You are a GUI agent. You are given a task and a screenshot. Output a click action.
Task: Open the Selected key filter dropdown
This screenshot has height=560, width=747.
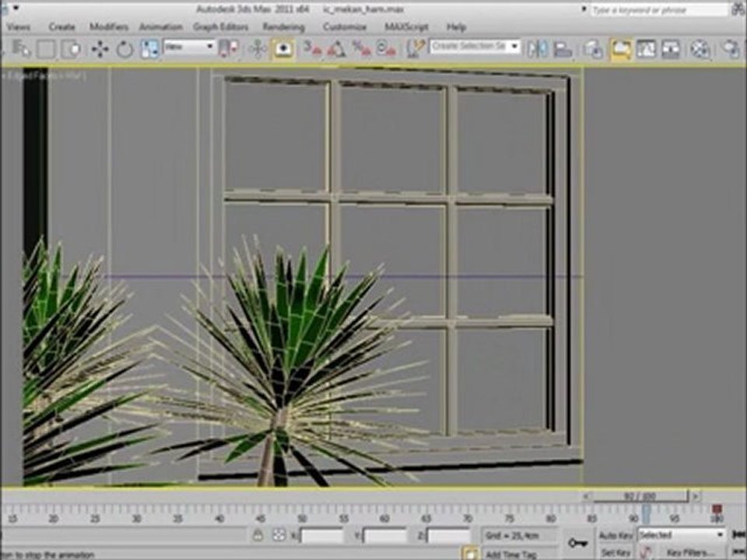click(681, 535)
